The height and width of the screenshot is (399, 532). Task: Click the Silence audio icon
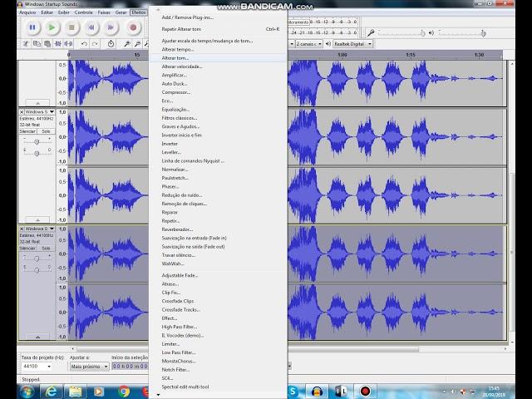[68, 44]
